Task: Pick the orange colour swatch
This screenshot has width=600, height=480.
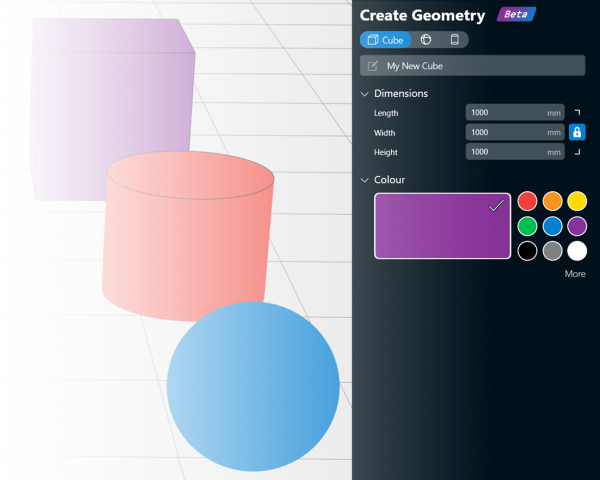Action: coord(552,201)
